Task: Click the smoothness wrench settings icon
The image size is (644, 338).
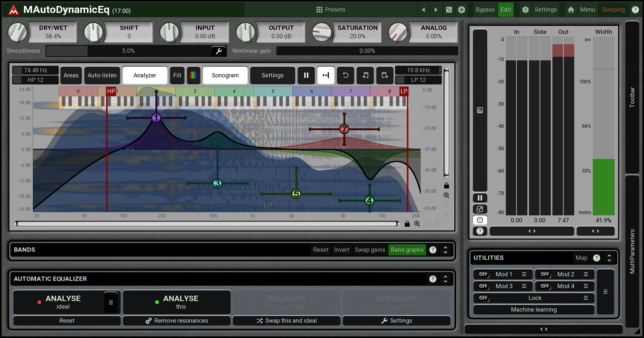Action: click(218, 51)
